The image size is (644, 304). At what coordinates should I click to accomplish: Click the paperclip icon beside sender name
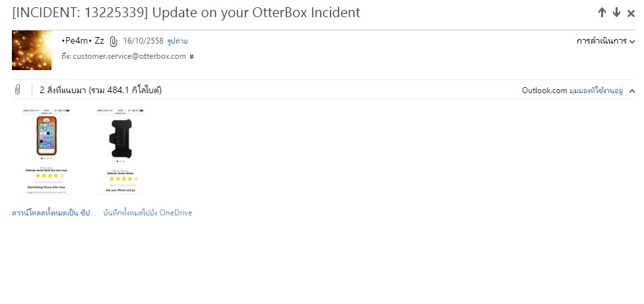coord(113,41)
